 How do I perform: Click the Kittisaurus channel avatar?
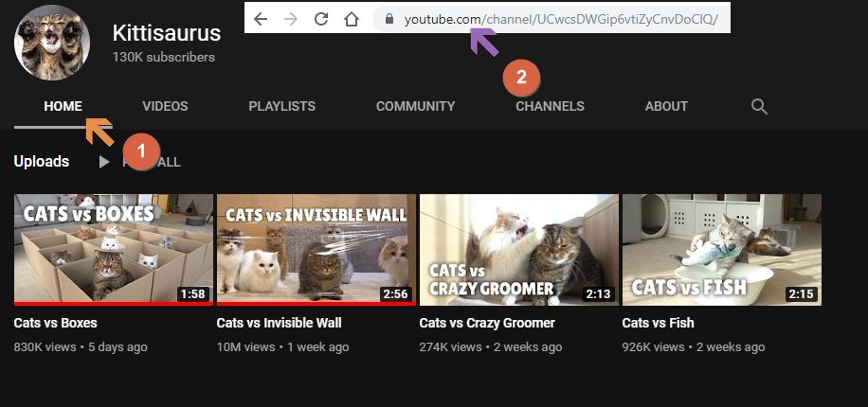click(52, 43)
